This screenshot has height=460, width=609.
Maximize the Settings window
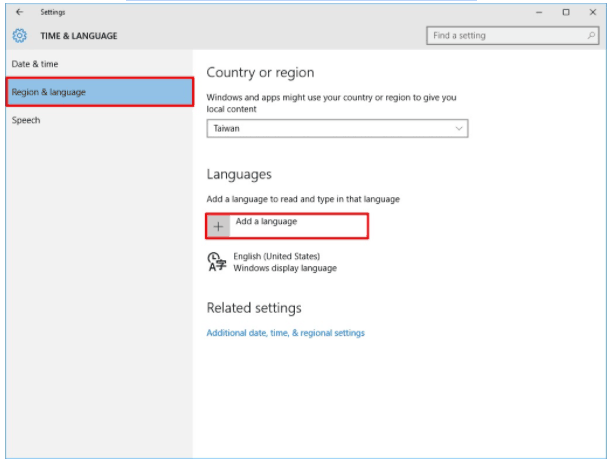click(x=566, y=12)
